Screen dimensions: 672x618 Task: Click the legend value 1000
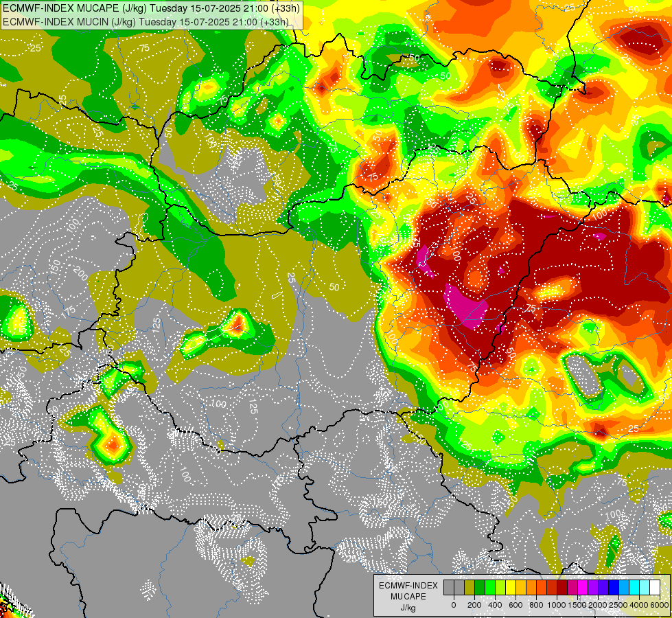coord(557,605)
